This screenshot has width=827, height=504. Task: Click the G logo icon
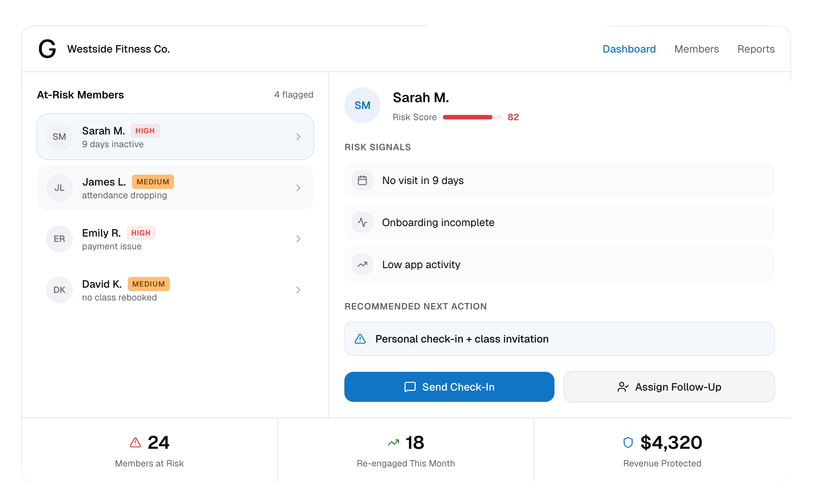pyautogui.click(x=47, y=49)
